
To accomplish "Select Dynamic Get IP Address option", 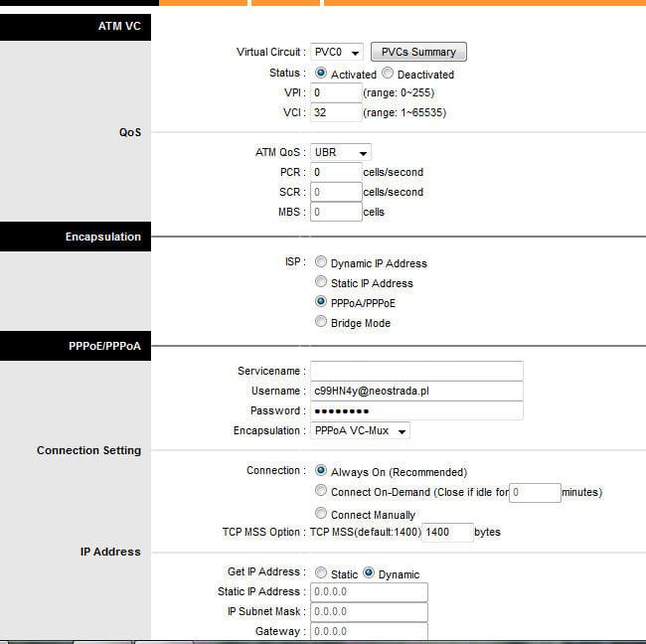I will pyautogui.click(x=369, y=572).
